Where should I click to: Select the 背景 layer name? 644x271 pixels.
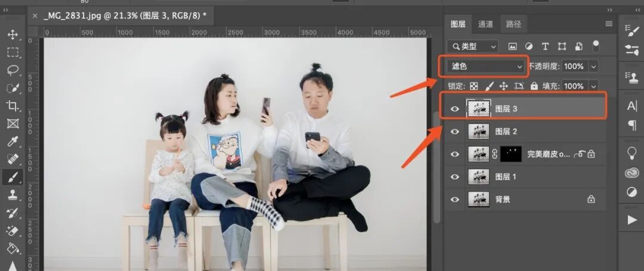[x=503, y=199]
